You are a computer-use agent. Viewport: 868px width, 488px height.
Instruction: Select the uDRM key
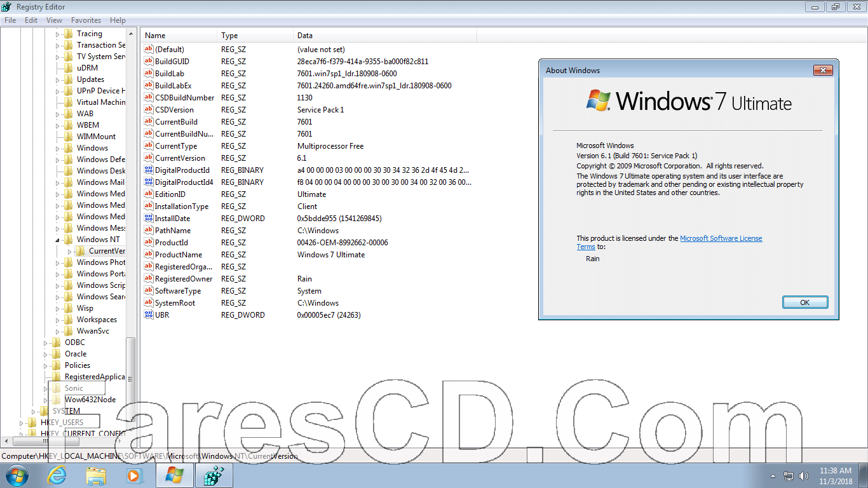(88, 68)
